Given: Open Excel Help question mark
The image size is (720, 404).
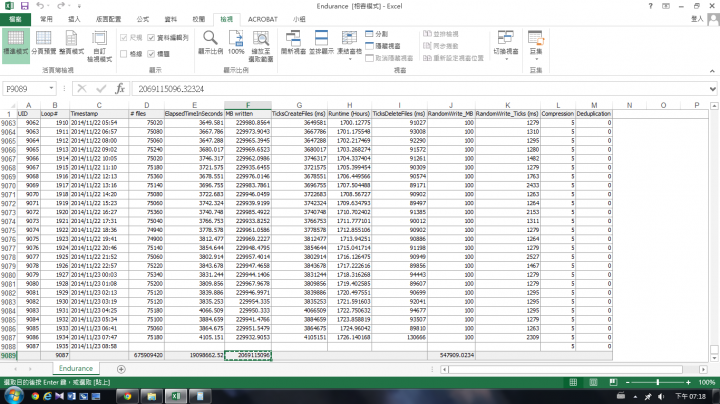Looking at the screenshot, I should tap(650, 6).
